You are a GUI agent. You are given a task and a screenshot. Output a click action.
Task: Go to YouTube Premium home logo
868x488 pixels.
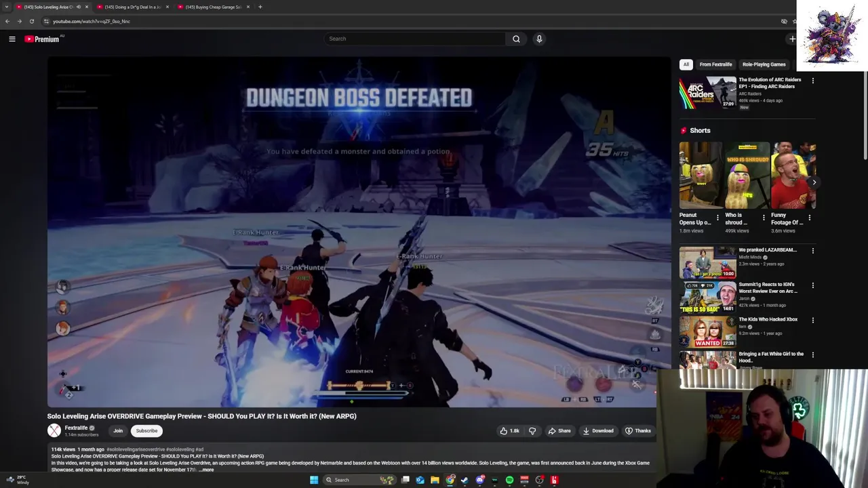point(42,39)
